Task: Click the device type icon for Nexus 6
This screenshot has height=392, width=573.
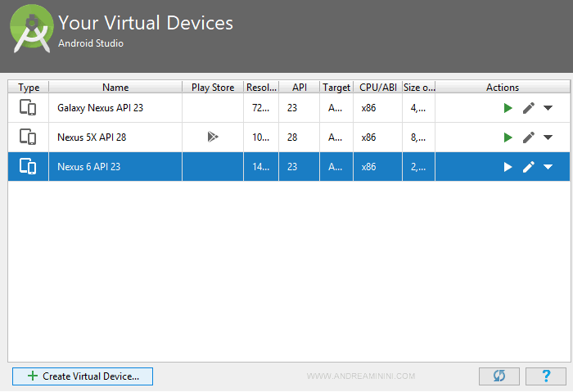Action: click(x=28, y=167)
